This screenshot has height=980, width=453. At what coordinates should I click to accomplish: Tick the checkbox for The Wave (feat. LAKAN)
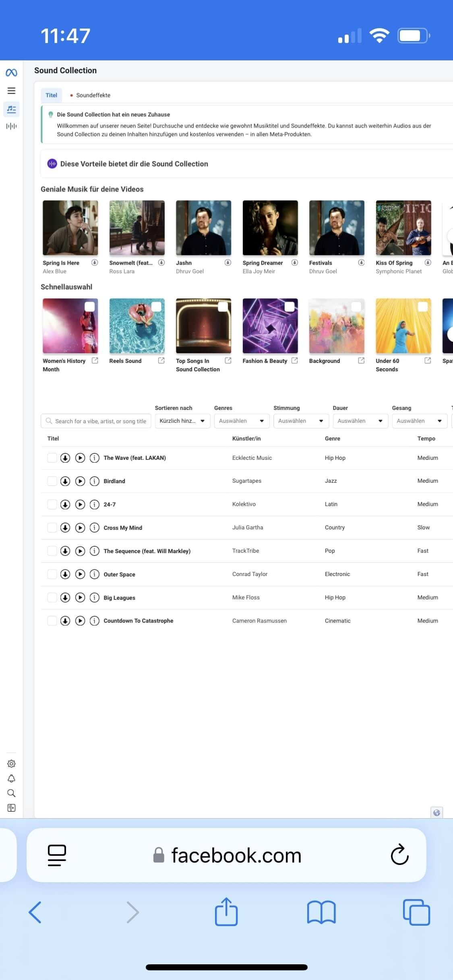click(52, 458)
